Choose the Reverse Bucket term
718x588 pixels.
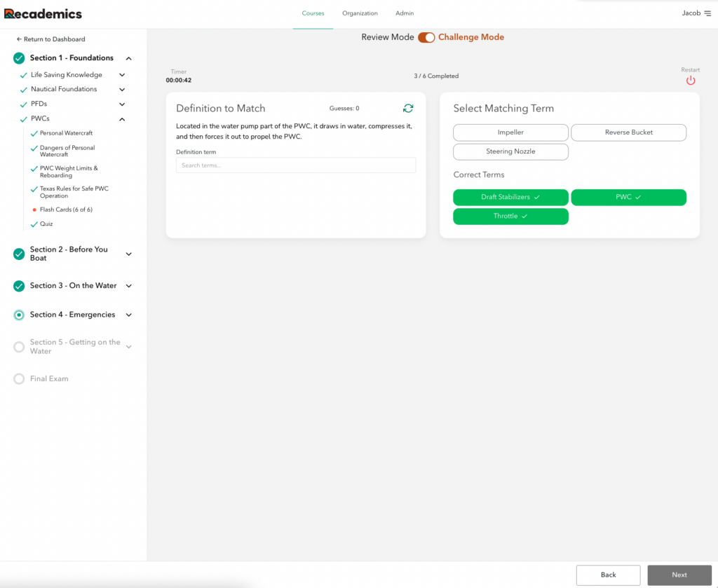(x=628, y=132)
